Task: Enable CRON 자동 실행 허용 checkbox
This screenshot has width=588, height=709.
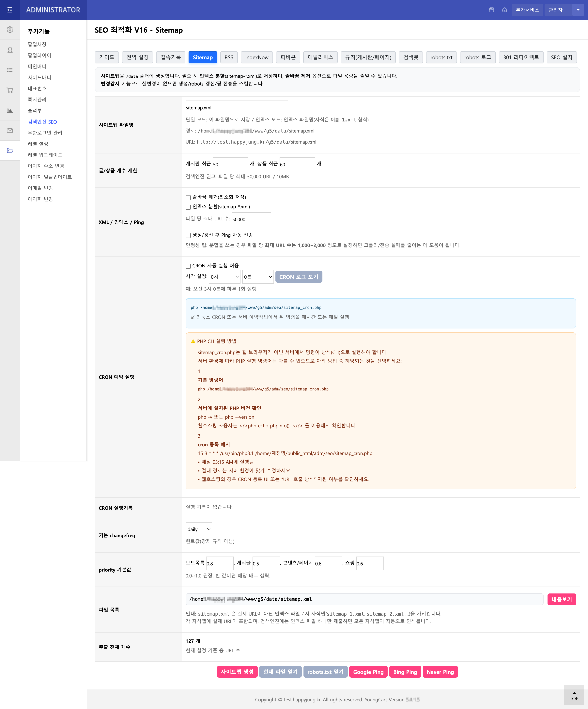Action: tap(188, 266)
